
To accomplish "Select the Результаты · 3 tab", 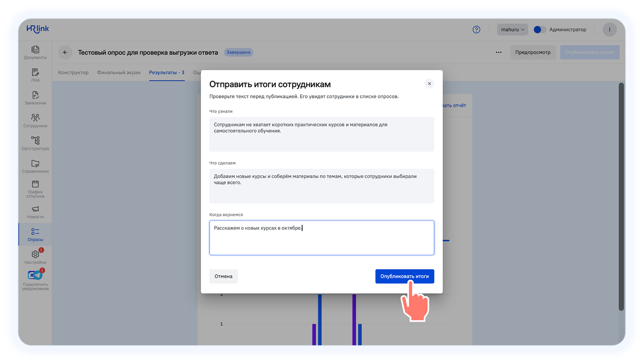I will coord(166,72).
